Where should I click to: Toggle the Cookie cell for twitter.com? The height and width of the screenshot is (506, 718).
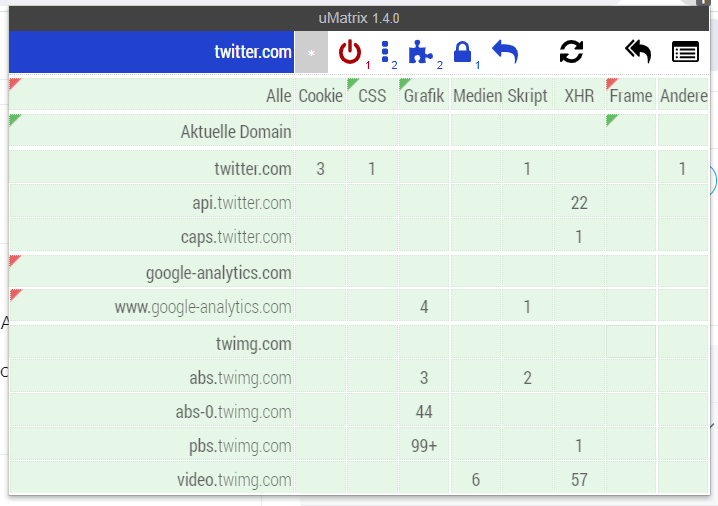321,169
